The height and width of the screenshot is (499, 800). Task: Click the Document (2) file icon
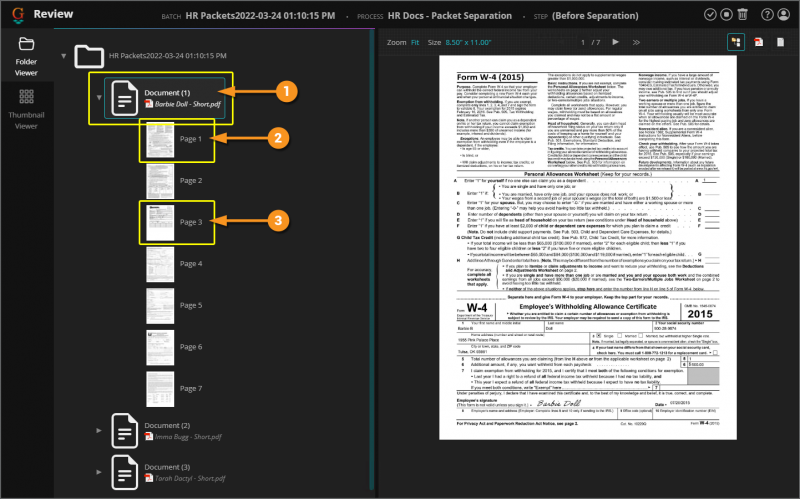click(124, 431)
